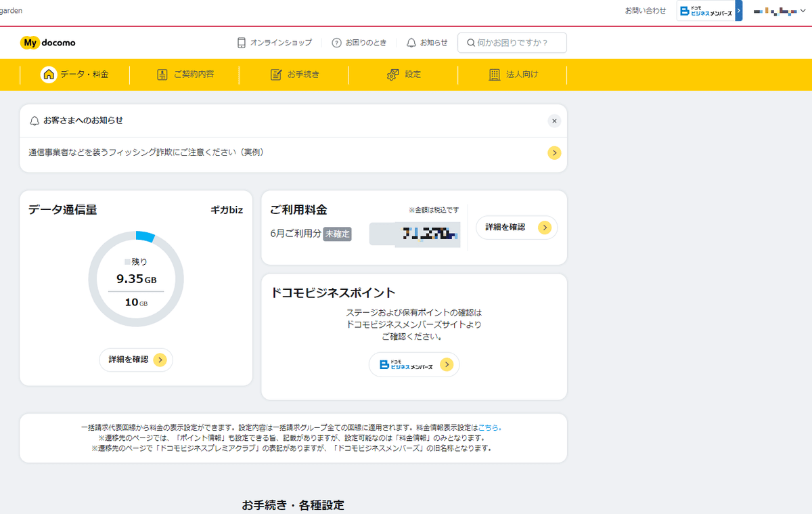Click 詳細を確認 in ご利用料金 card

(517, 228)
